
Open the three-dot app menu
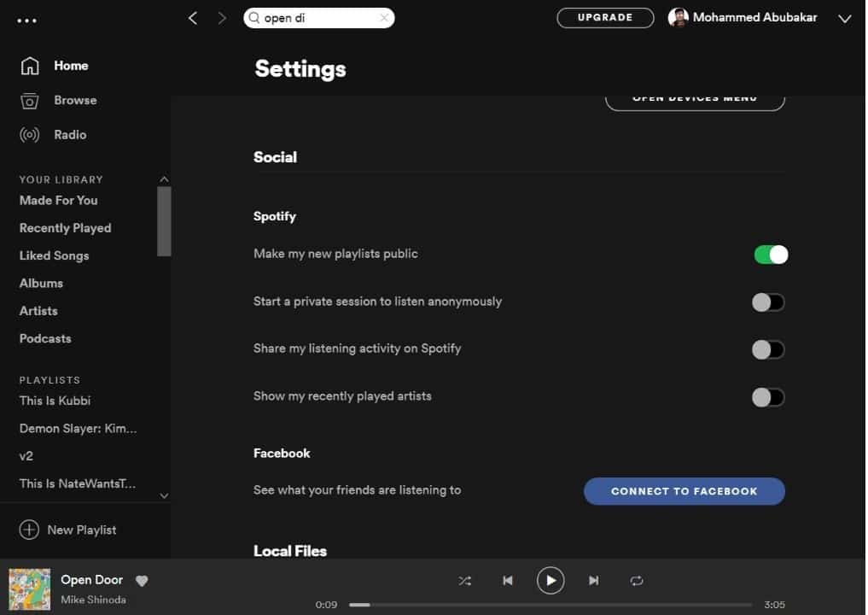[26, 20]
